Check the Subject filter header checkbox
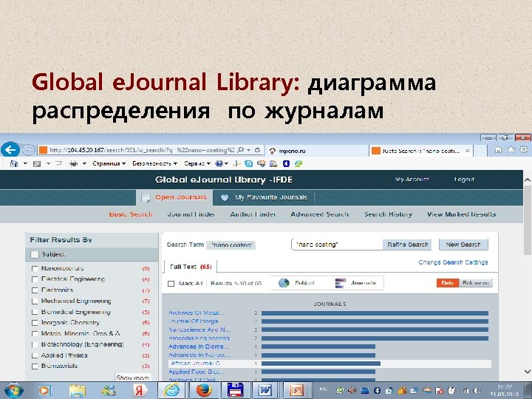 point(35,254)
